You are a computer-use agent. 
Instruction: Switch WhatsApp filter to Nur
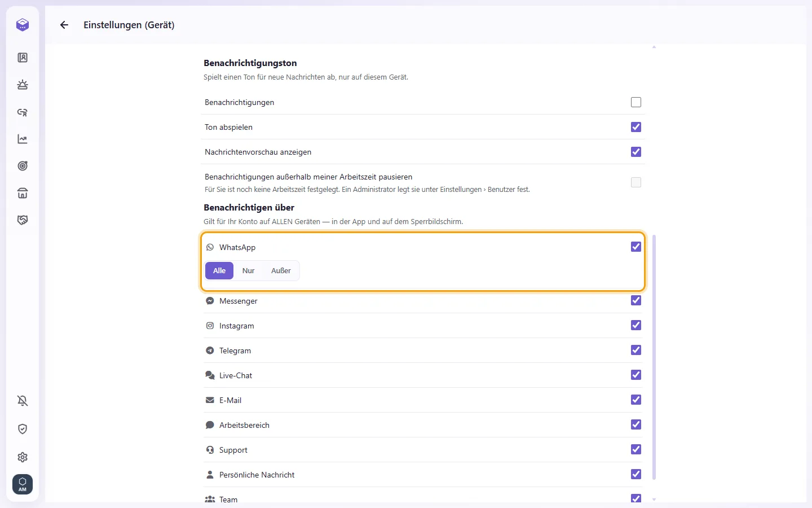pyautogui.click(x=249, y=271)
